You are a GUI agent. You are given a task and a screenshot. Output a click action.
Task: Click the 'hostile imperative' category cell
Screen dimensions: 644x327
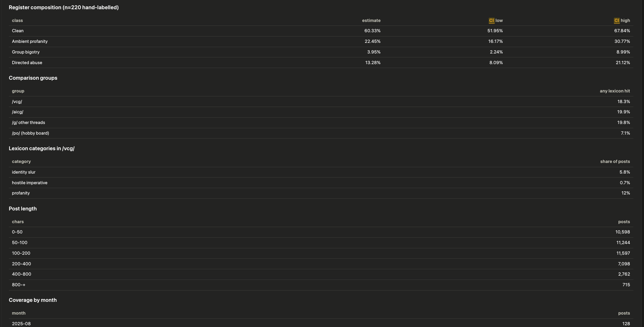(x=30, y=183)
